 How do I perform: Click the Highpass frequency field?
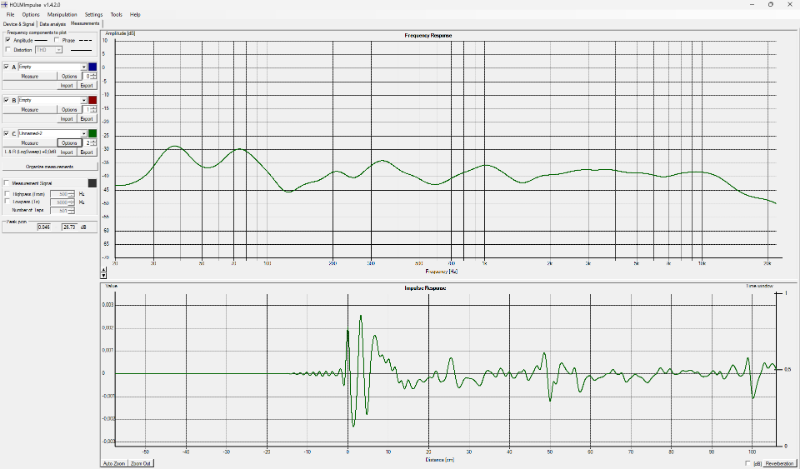(x=62, y=194)
